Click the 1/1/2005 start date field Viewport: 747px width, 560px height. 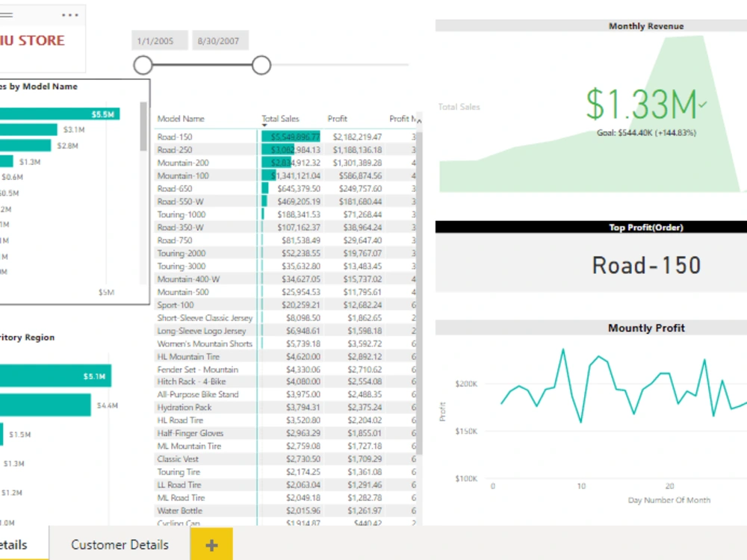[159, 40]
